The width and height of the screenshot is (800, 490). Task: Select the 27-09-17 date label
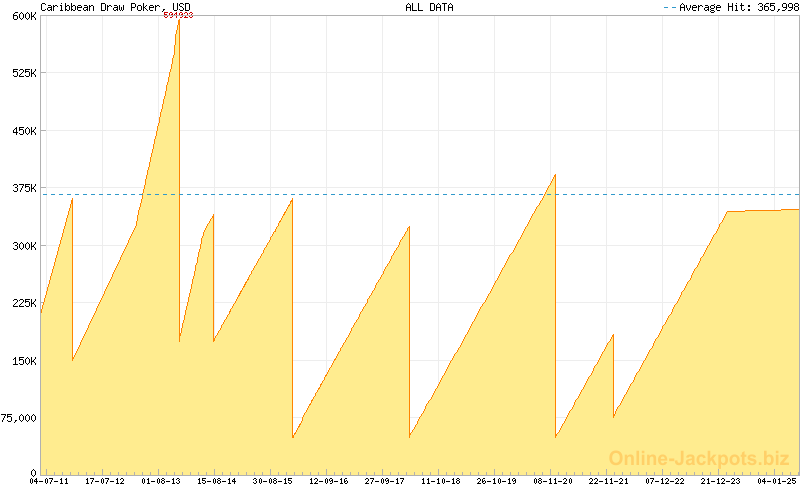385,481
